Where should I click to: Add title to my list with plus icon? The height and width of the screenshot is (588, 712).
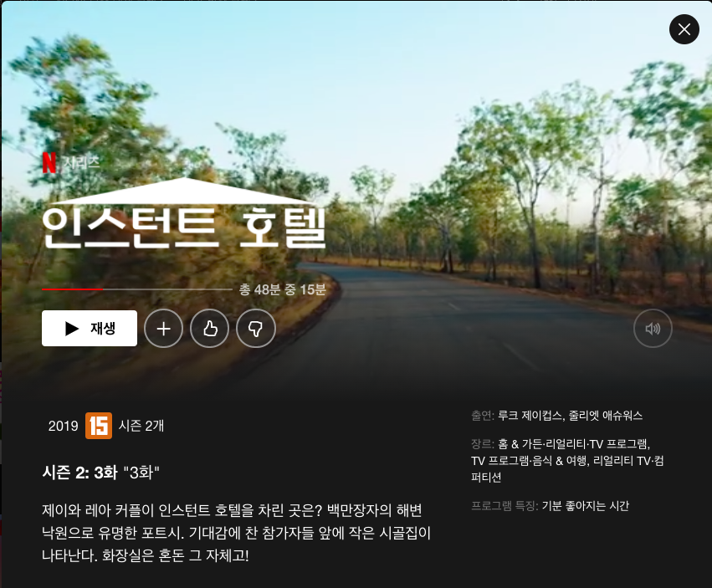163,328
